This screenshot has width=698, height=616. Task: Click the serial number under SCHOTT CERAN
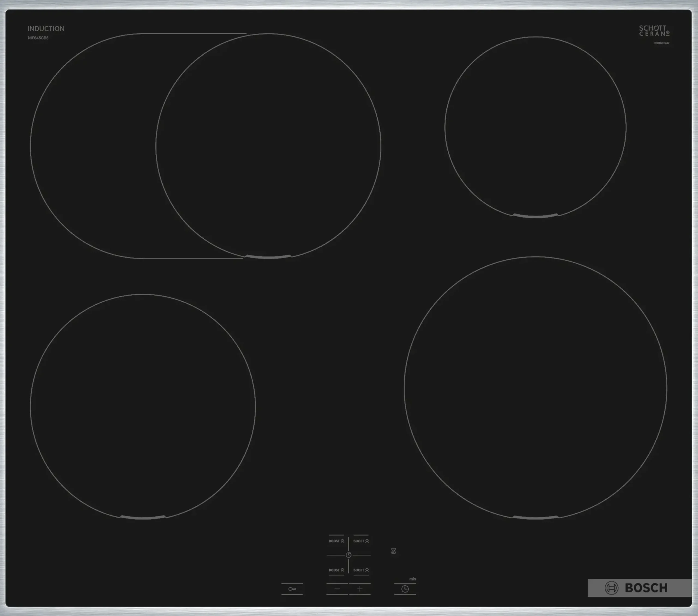[661, 43]
